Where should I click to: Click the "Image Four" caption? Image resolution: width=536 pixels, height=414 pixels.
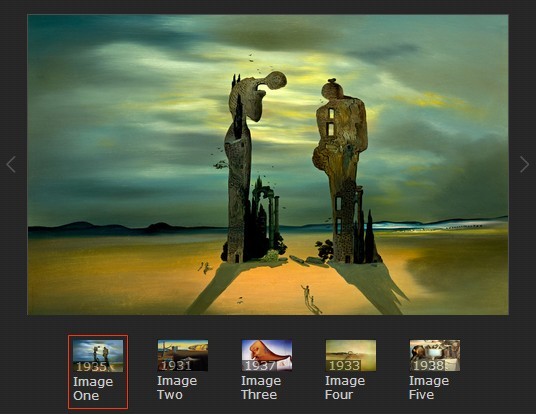click(345, 388)
